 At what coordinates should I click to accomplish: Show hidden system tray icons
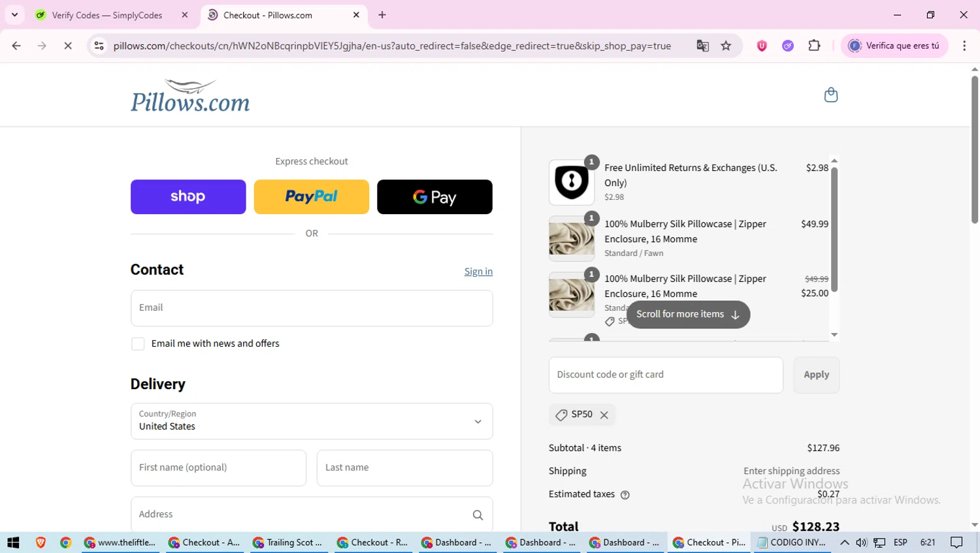845,543
